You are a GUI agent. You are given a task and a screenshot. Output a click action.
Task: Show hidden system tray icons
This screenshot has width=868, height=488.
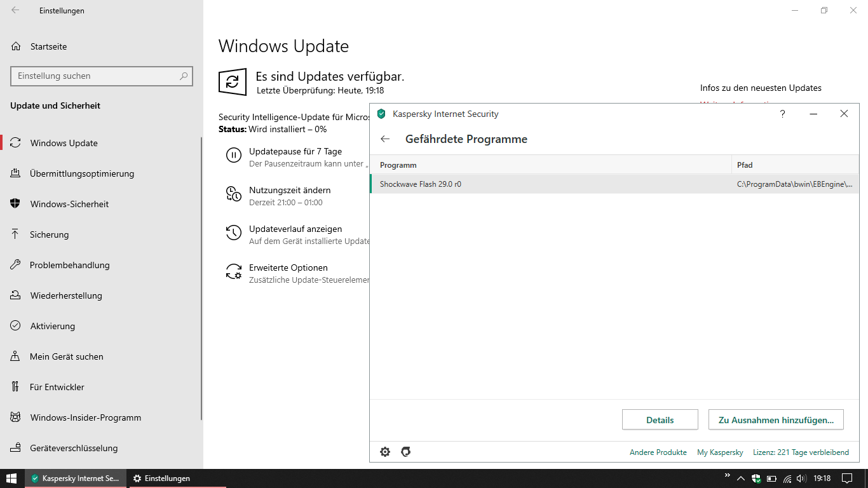741,478
